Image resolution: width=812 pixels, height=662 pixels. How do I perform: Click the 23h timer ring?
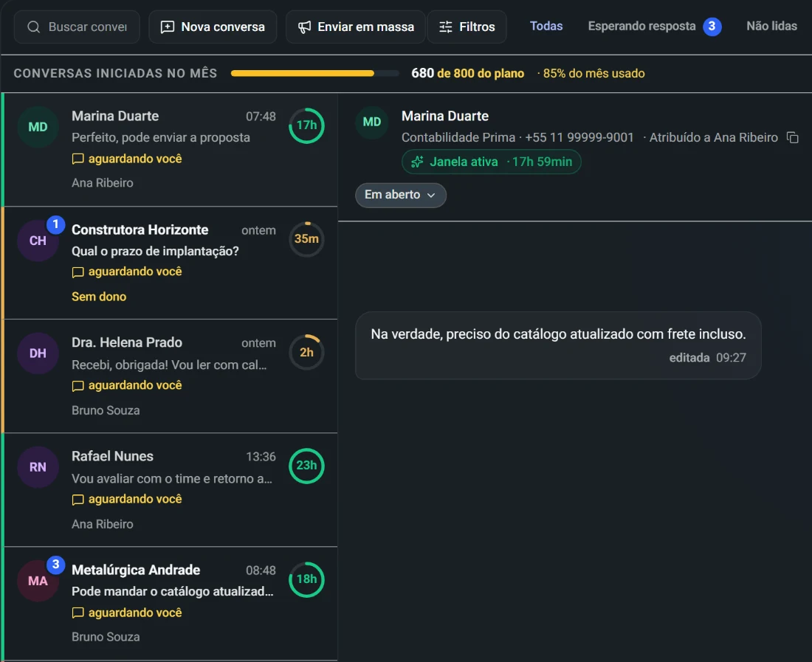pyautogui.click(x=306, y=466)
